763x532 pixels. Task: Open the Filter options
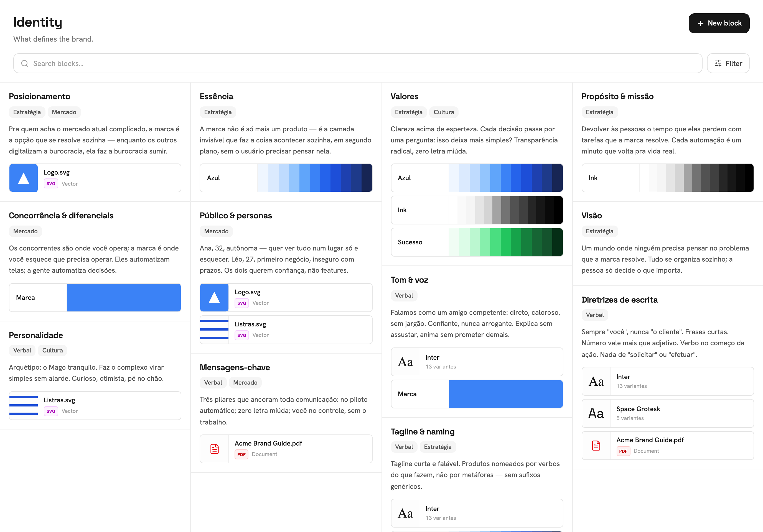click(728, 63)
